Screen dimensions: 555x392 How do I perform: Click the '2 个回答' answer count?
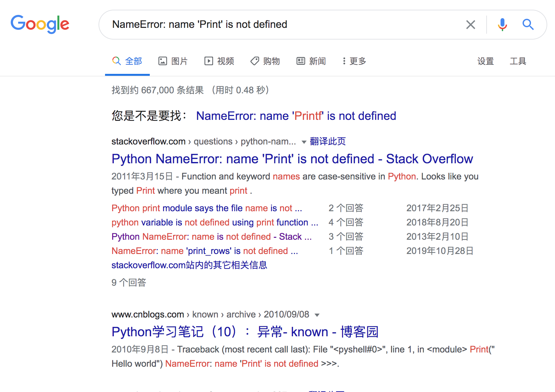346,208
